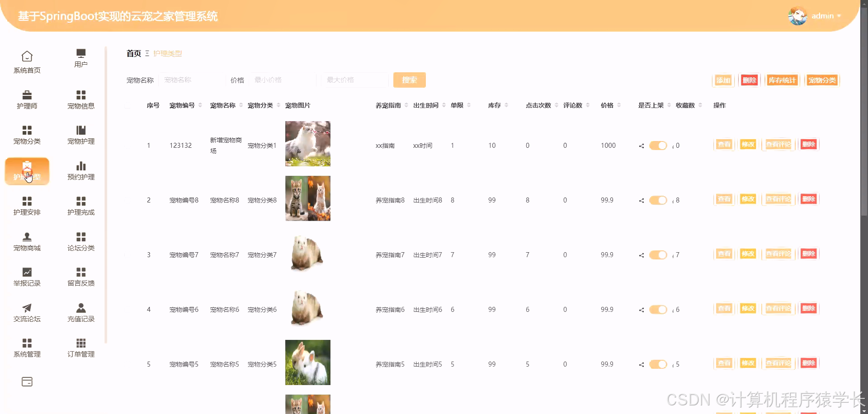Open the 充值记录 sidebar module
The height and width of the screenshot is (414, 868).
[x=80, y=312]
